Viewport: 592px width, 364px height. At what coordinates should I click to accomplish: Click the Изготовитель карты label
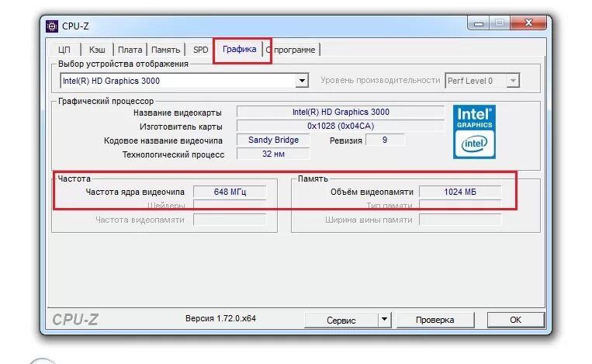[181, 127]
